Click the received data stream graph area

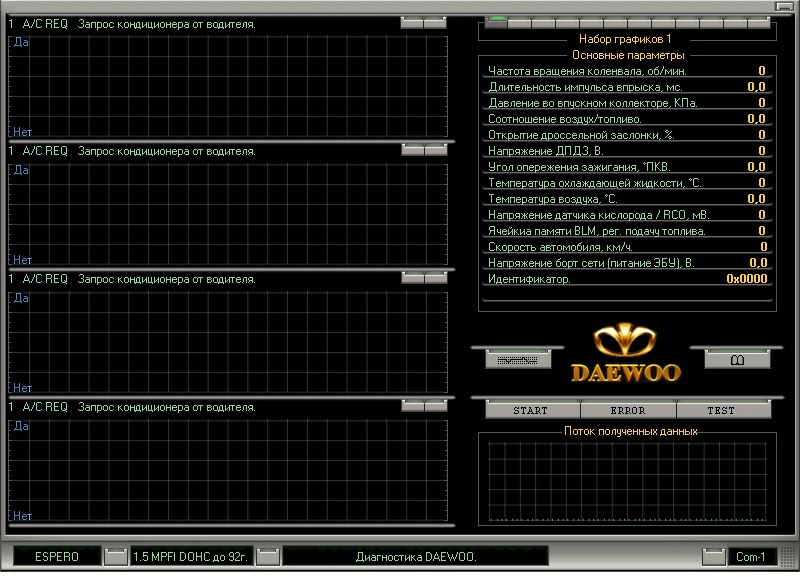[627, 482]
